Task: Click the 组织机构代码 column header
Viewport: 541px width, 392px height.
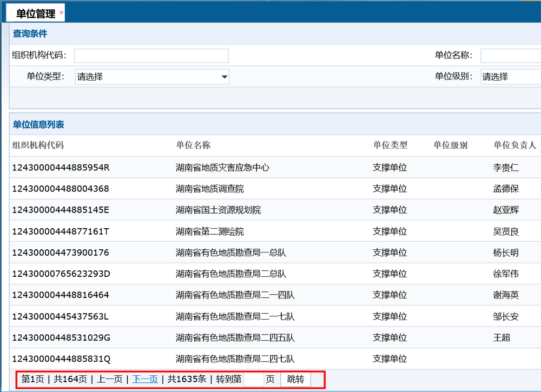Action: point(37,145)
